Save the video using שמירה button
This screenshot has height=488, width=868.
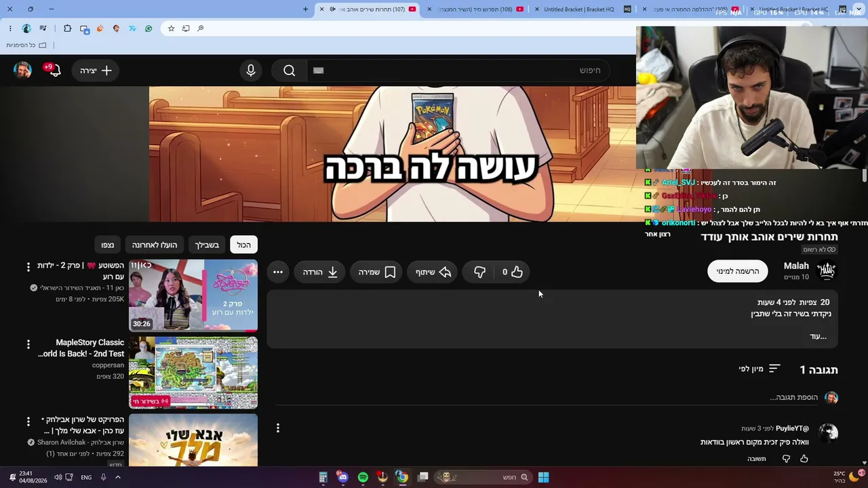pos(376,272)
